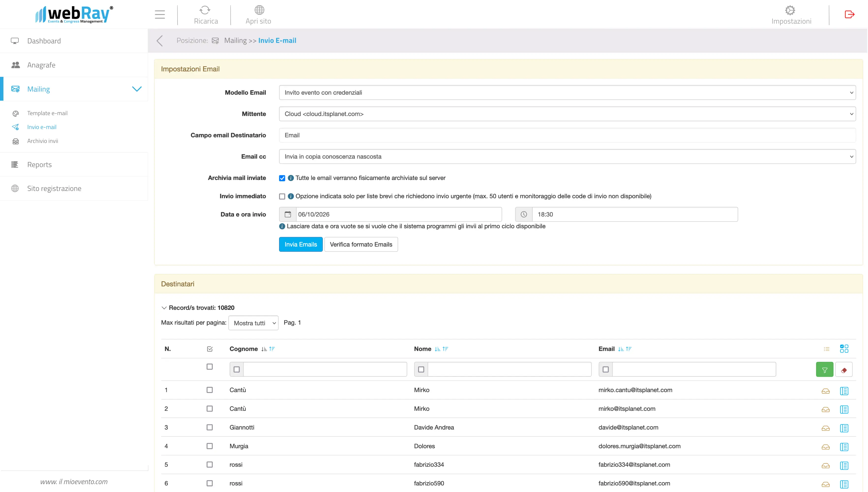Viewport: 868px width, 492px height.
Task: Uncheck Archivia mail inviate checkbox
Action: click(x=282, y=178)
